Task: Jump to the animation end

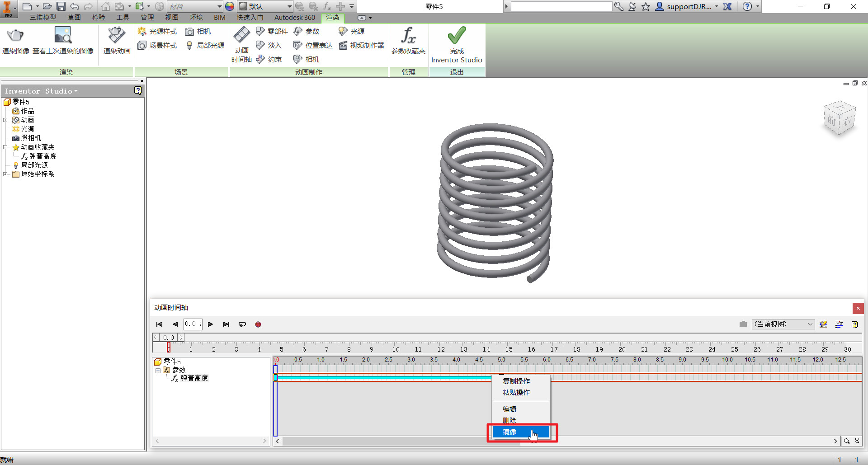Action: coord(226,324)
